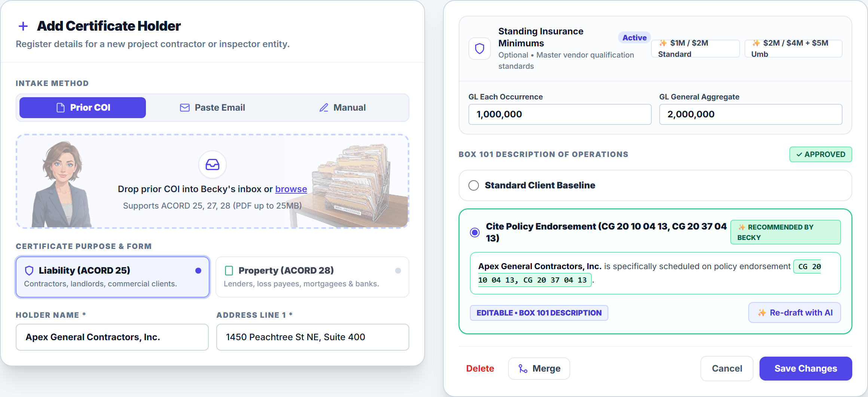Click the Address Line 1 input field
The height and width of the screenshot is (397, 868).
pos(313,337)
